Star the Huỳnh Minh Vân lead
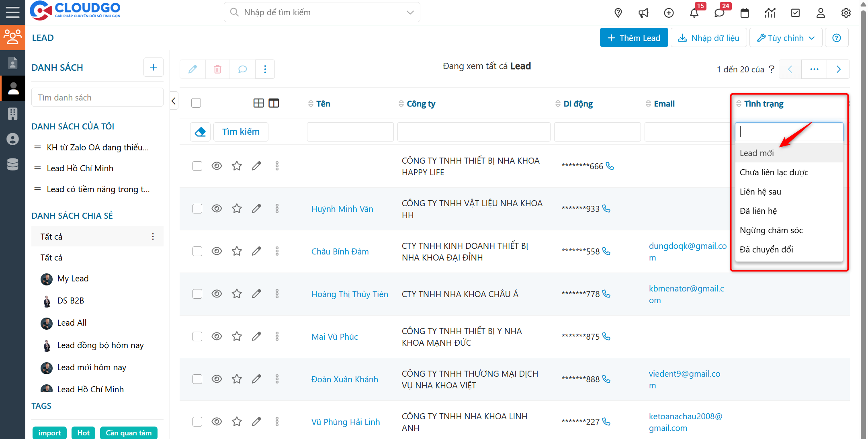 [237, 209]
